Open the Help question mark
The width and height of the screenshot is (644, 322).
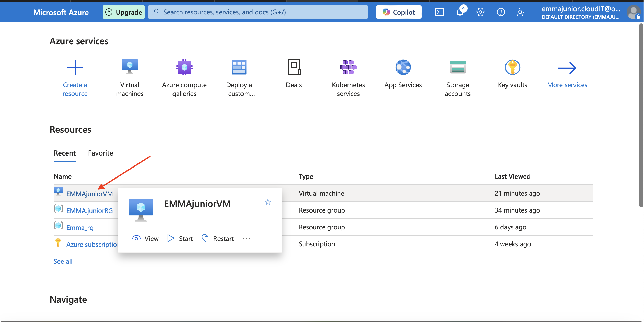tap(501, 12)
